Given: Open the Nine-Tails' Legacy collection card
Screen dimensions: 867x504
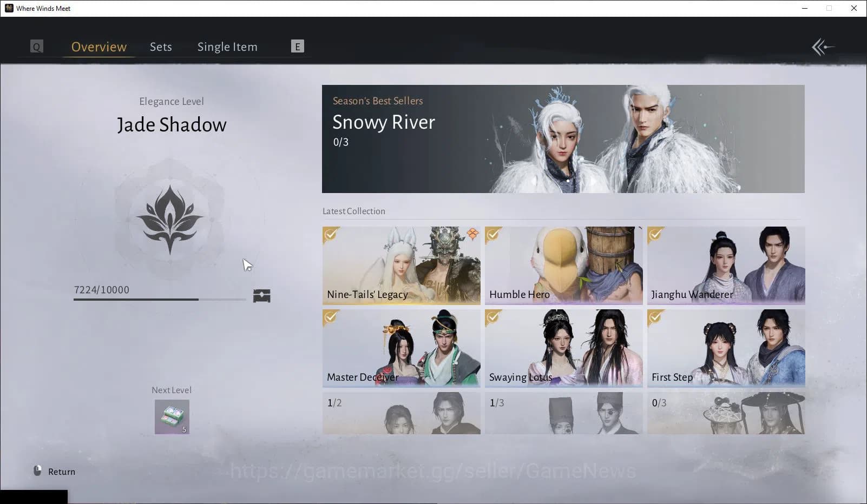Looking at the screenshot, I should click(x=402, y=266).
